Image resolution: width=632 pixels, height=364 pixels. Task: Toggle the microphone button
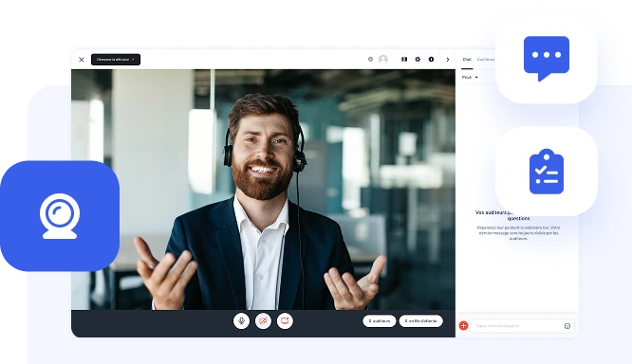[241, 321]
